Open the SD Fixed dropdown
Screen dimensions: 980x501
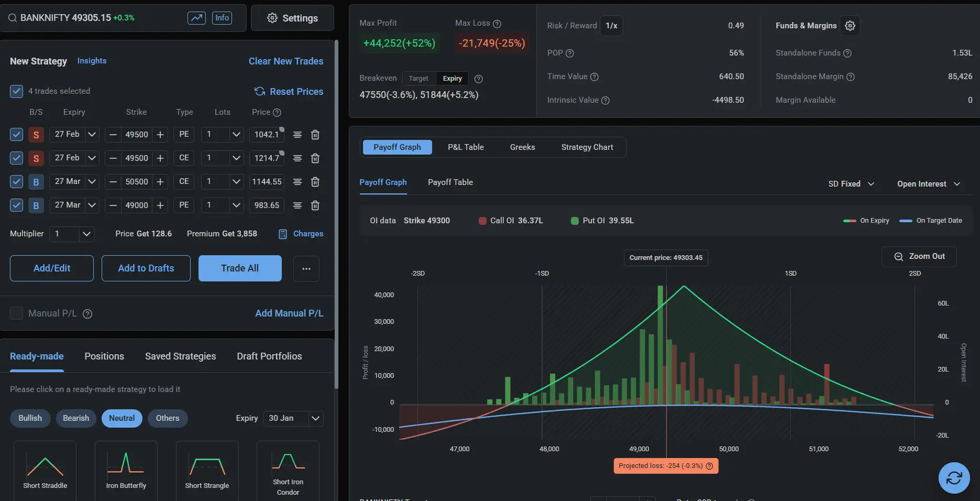(851, 184)
